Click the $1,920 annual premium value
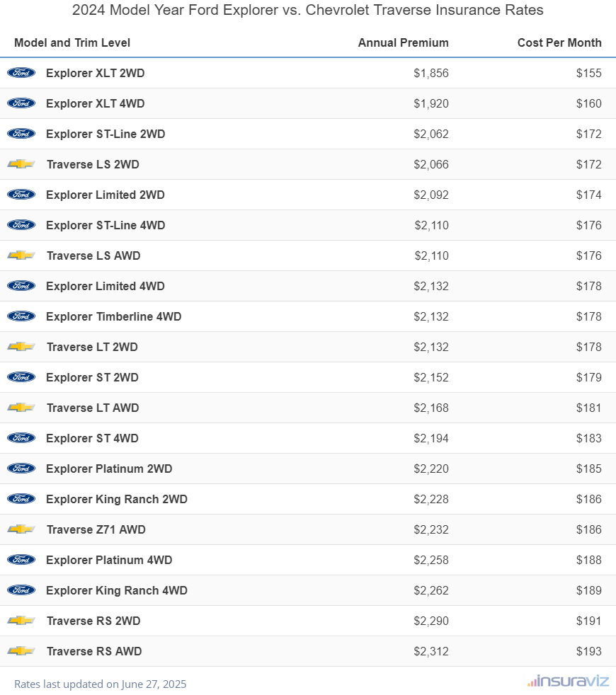Screen dimensions: 616x695 coord(431,103)
